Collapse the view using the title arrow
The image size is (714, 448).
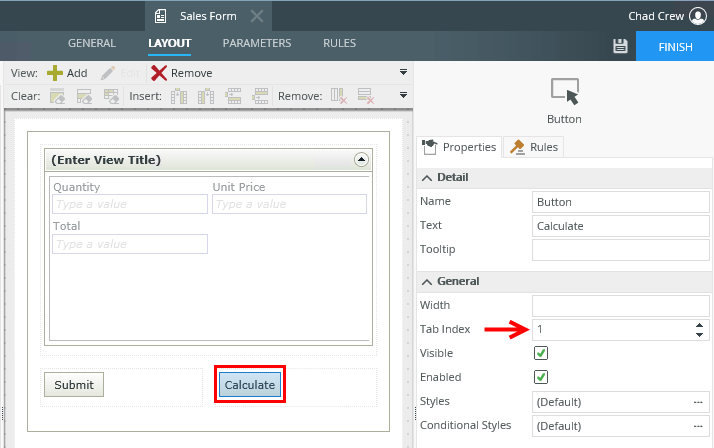361,160
